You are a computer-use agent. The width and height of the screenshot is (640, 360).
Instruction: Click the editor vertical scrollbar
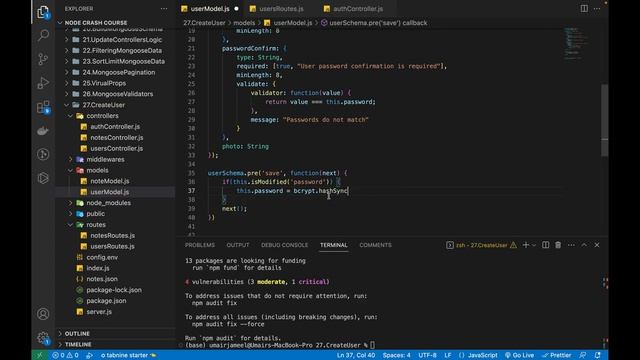coord(604,120)
